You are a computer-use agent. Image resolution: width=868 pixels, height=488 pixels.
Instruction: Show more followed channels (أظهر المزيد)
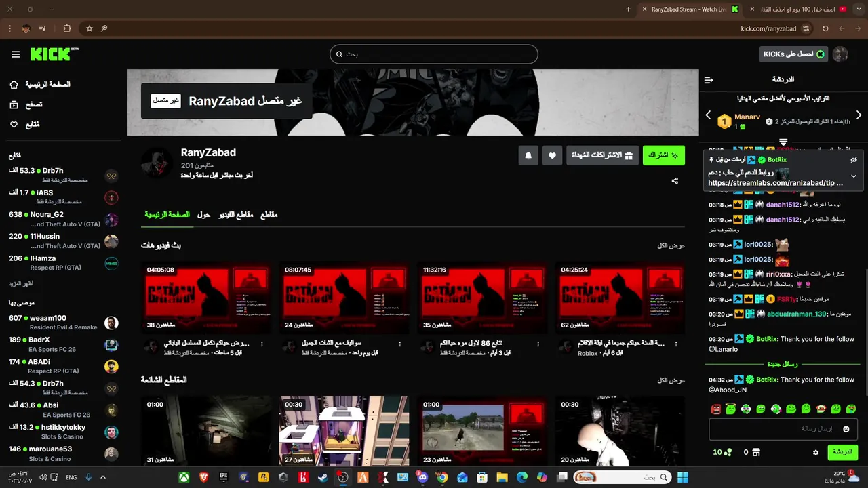pyautogui.click(x=21, y=283)
